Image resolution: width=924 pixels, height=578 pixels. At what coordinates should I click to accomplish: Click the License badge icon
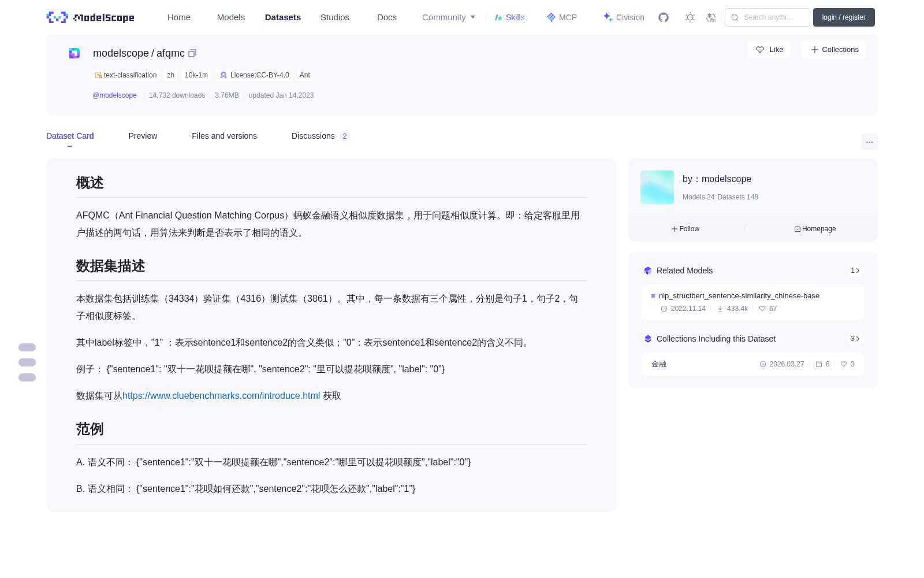(223, 75)
